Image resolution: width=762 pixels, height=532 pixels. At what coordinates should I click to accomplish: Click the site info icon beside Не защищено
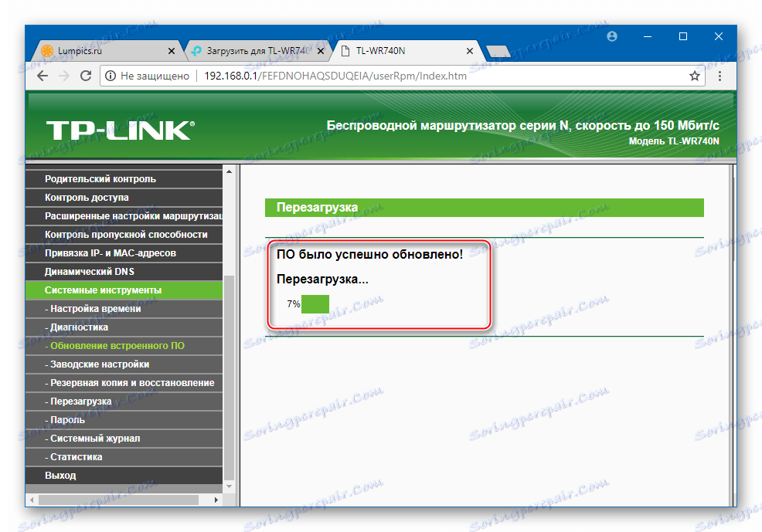tap(111, 76)
